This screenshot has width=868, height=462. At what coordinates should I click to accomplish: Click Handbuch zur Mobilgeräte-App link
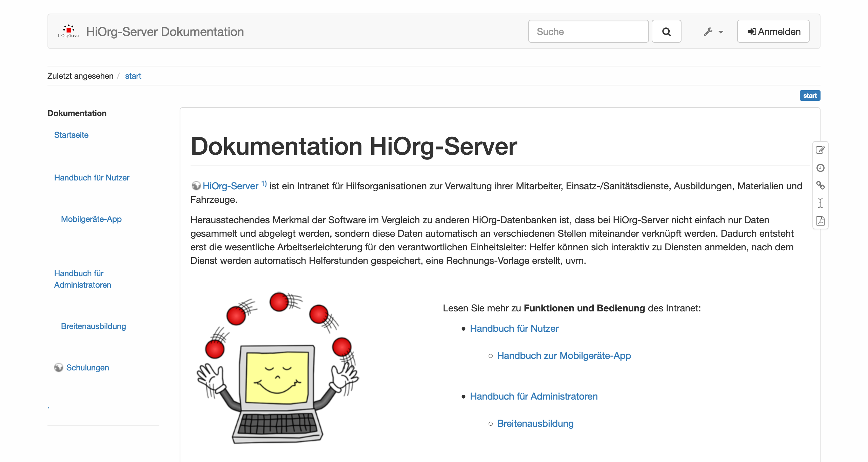[x=564, y=355]
